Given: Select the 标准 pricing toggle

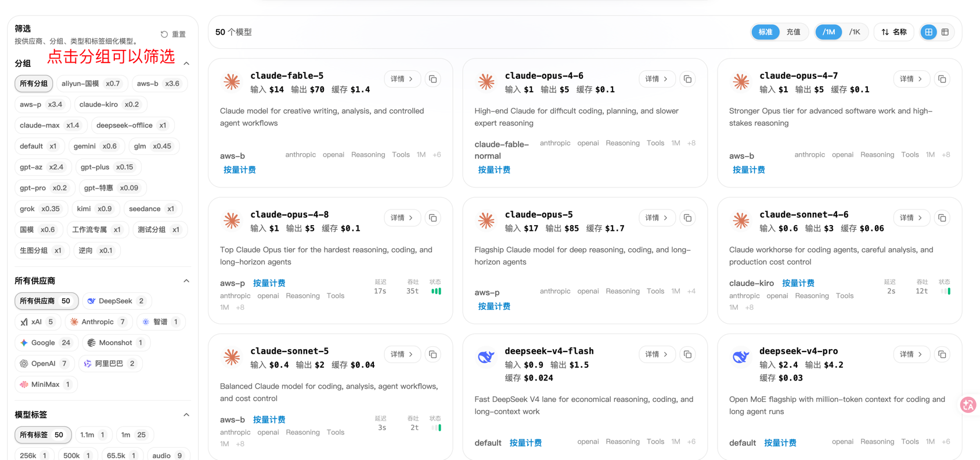Looking at the screenshot, I should click(765, 32).
